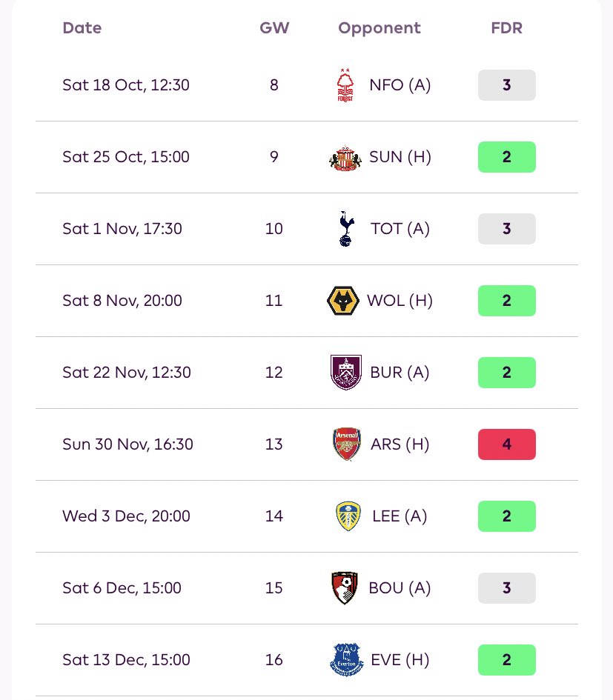The height and width of the screenshot is (700, 613).
Task: Click the FDR column header
Action: point(506,28)
